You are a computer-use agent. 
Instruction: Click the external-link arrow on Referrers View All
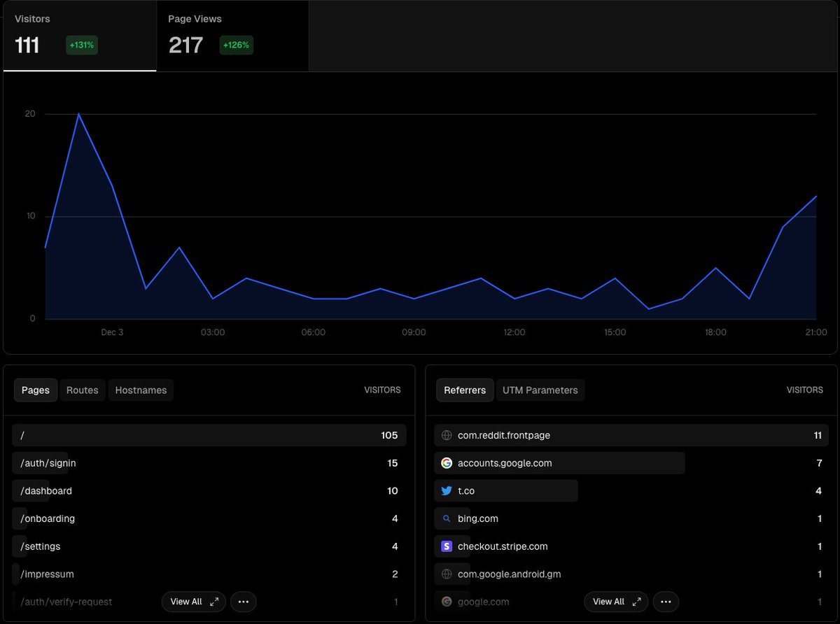[635, 601]
